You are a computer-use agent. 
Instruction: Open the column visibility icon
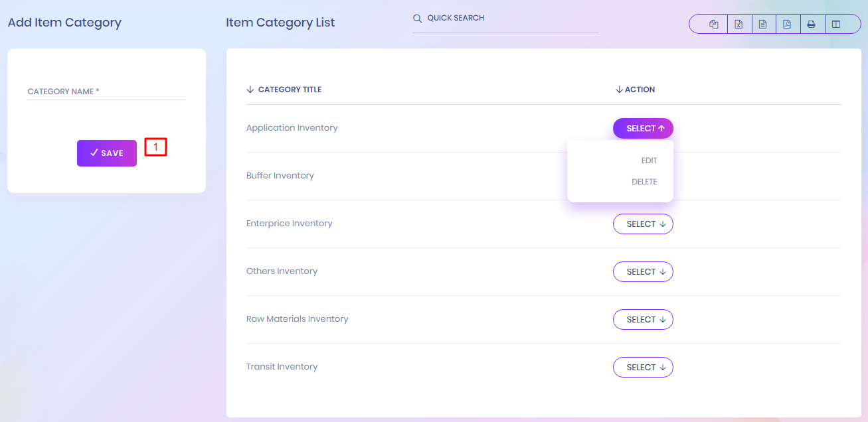point(836,25)
